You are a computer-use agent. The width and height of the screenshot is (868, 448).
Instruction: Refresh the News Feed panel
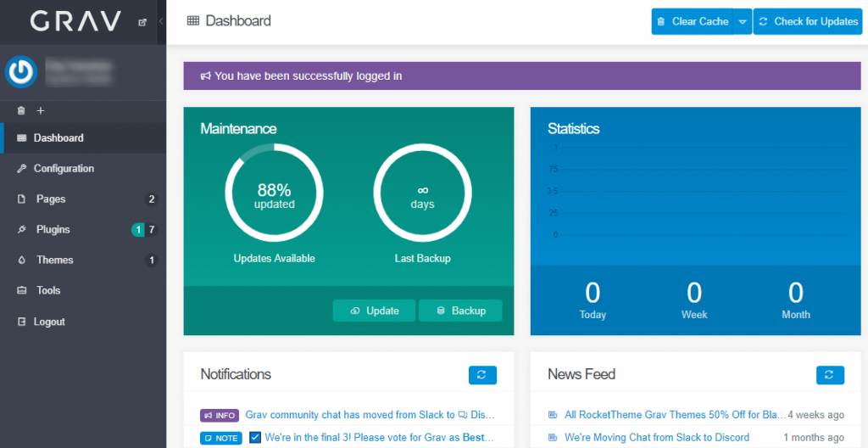tap(830, 374)
